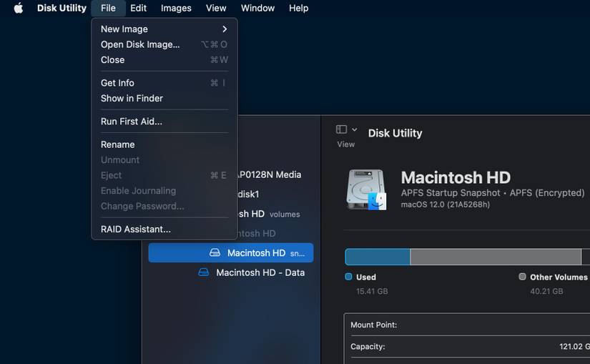Click the Disk Utility app menu
The image size is (590, 364).
point(62,8)
